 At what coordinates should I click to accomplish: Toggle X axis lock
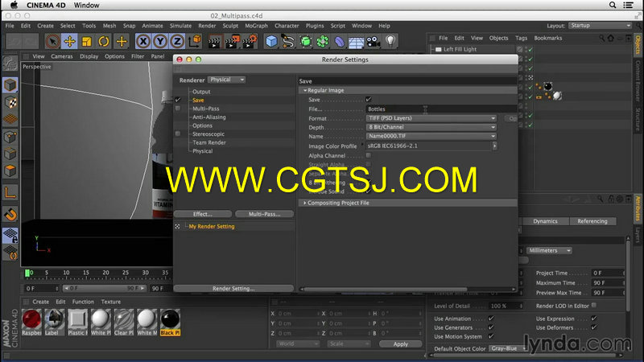coord(143,42)
